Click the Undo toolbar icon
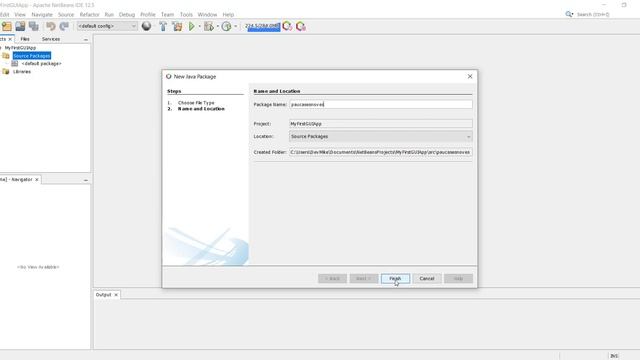Image resolution: width=640 pixels, height=360 pixels. pos(51,26)
